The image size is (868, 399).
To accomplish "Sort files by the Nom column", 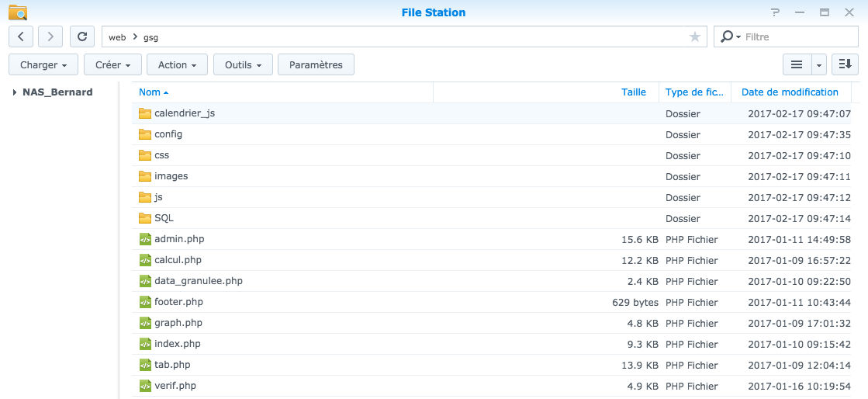I will click(x=150, y=92).
